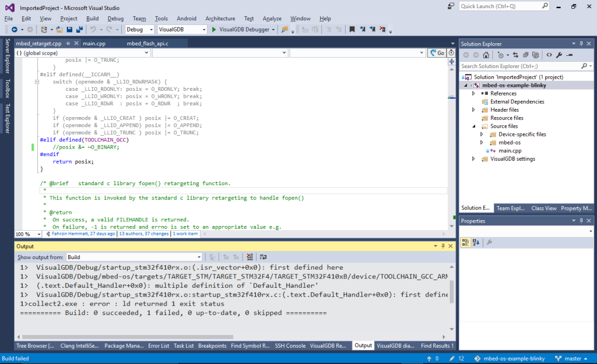Click the Solution Explorer home icon
This screenshot has width=597, height=364.
pyautogui.click(x=486, y=54)
